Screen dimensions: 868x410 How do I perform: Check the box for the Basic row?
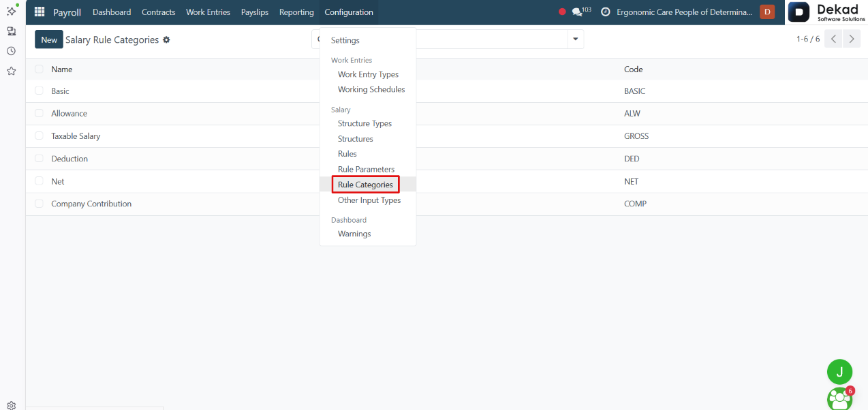click(x=39, y=91)
